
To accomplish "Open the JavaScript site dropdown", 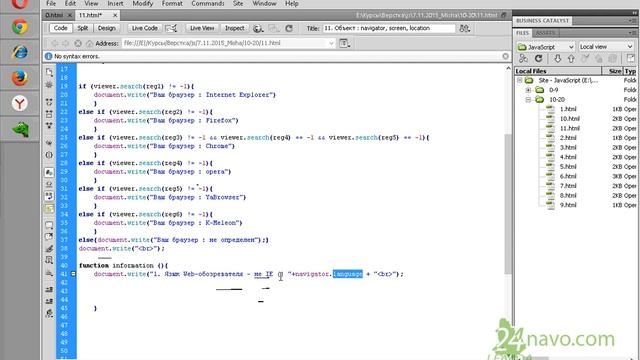I will pyautogui.click(x=546, y=47).
